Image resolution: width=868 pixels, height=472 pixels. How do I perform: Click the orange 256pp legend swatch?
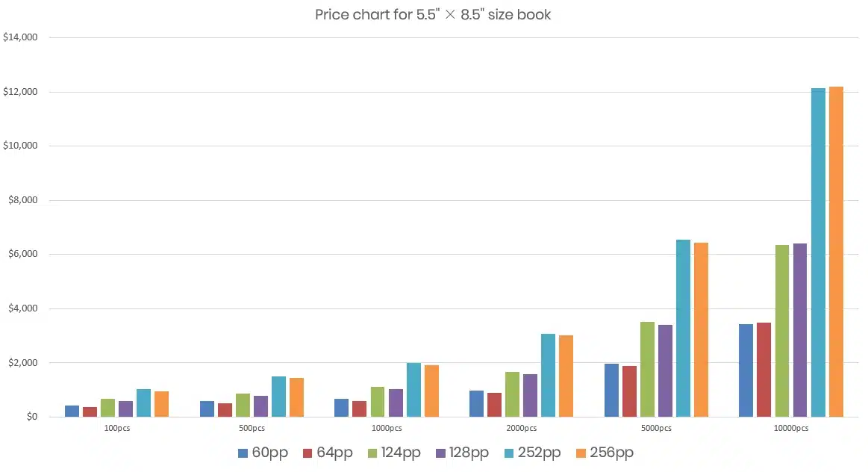[581, 453]
